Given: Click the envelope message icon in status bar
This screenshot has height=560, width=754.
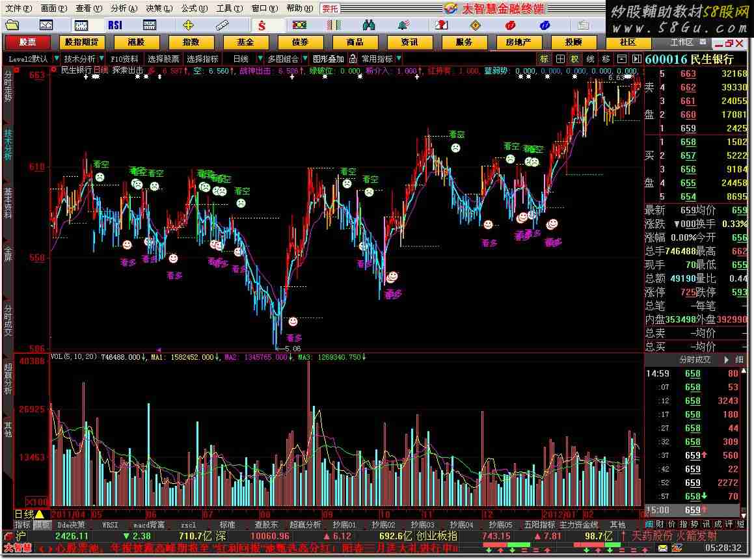Looking at the screenshot, I should [x=663, y=548].
